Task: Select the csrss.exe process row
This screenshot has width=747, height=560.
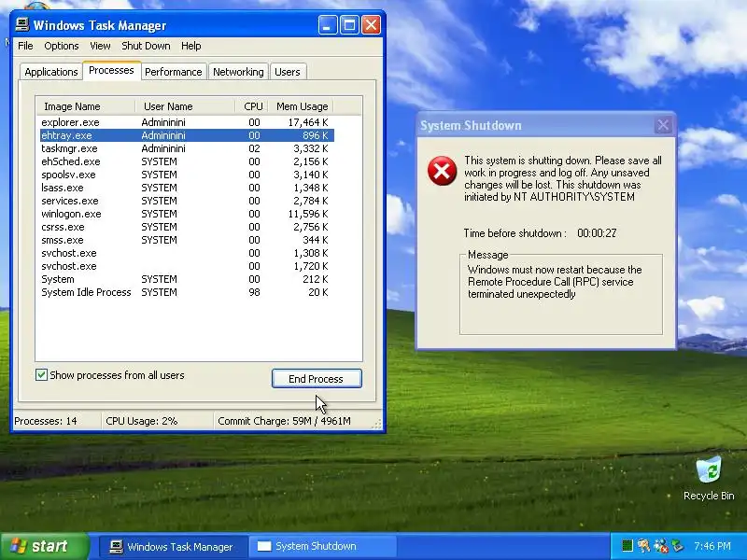Action: pos(186,227)
